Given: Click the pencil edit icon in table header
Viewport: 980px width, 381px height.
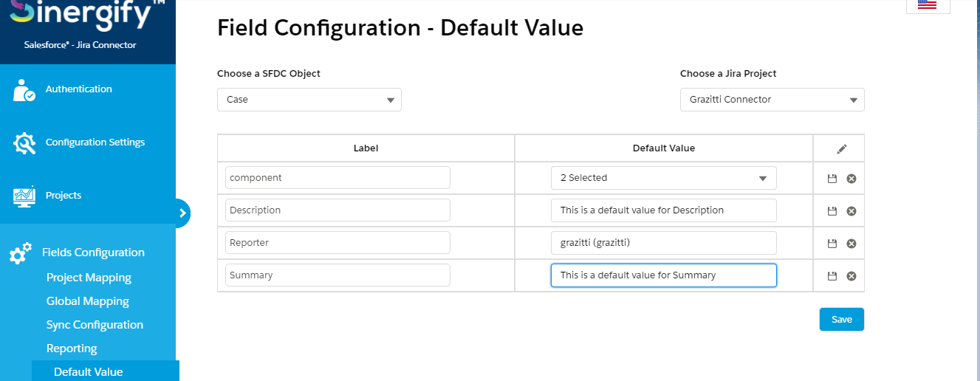Looking at the screenshot, I should click(x=841, y=148).
